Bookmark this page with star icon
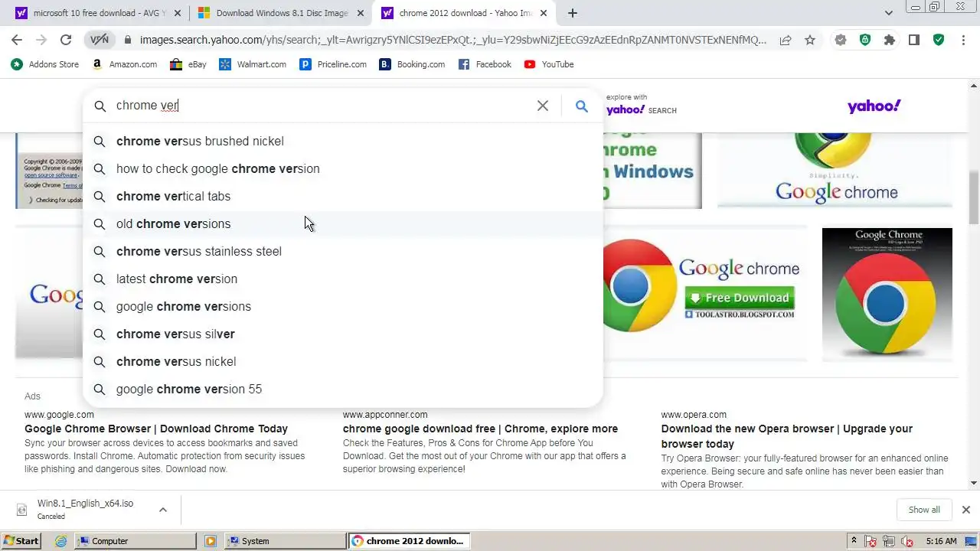The width and height of the screenshot is (980, 551). [810, 40]
